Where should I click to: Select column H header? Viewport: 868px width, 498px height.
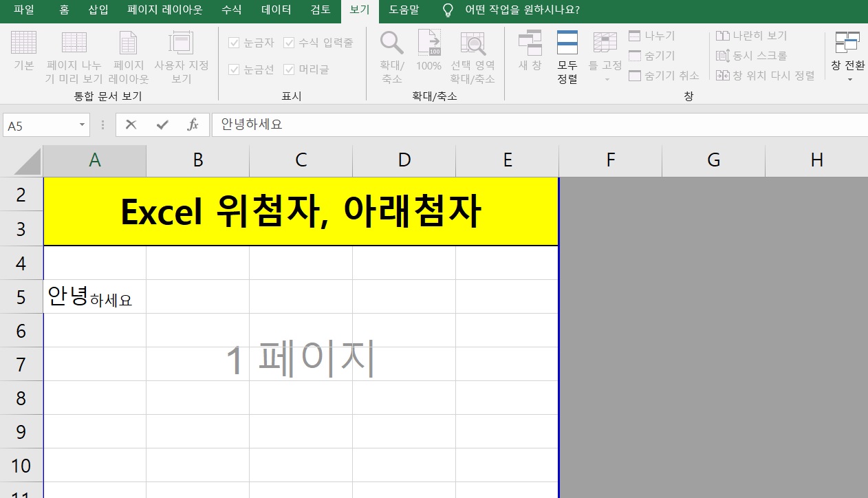(816, 161)
